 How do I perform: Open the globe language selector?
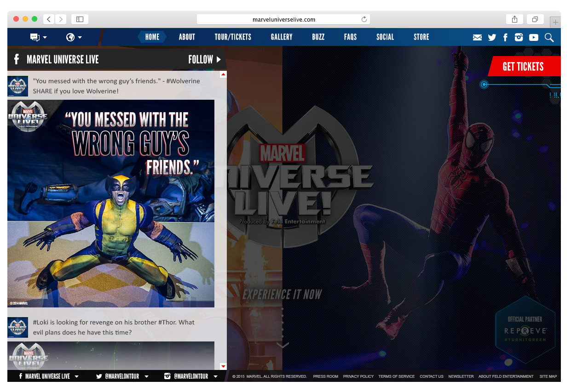click(74, 37)
